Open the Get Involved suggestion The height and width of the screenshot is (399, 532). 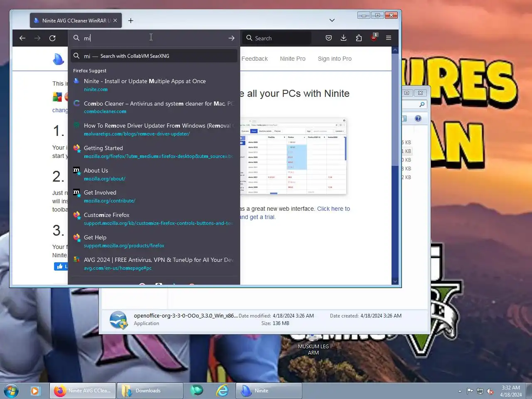tap(154, 196)
